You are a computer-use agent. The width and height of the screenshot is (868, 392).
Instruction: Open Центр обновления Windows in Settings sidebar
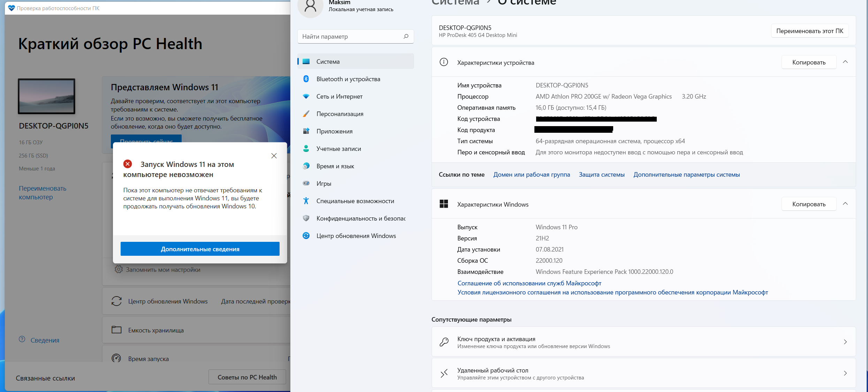pos(356,236)
